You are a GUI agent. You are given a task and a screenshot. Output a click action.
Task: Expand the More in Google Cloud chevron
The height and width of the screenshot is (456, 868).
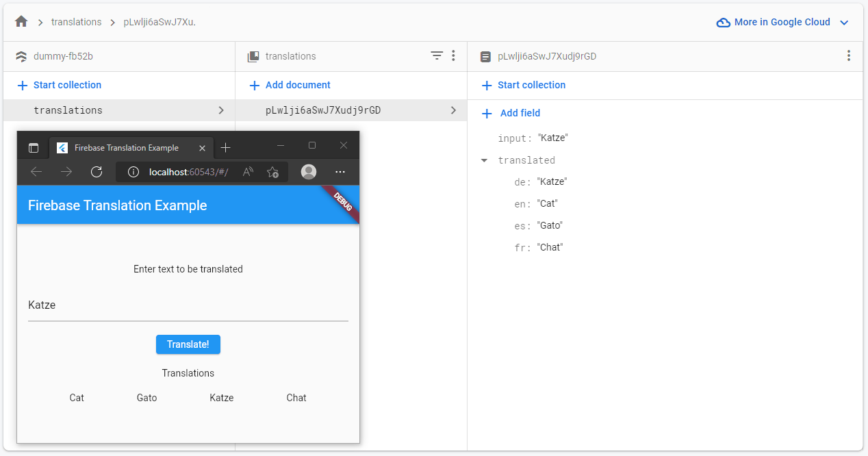tap(844, 23)
